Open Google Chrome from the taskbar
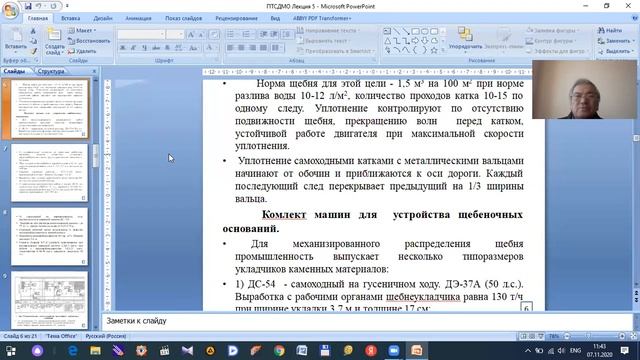 click(x=279, y=351)
